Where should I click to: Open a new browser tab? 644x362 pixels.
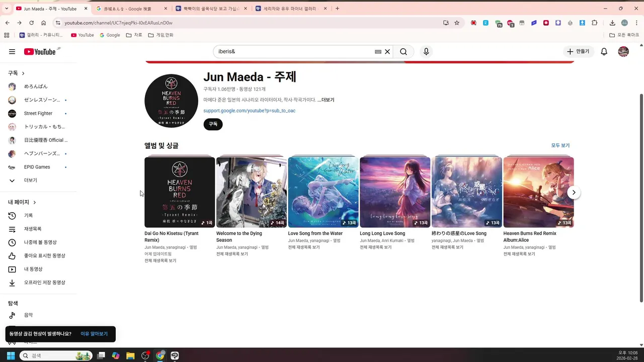(x=337, y=9)
